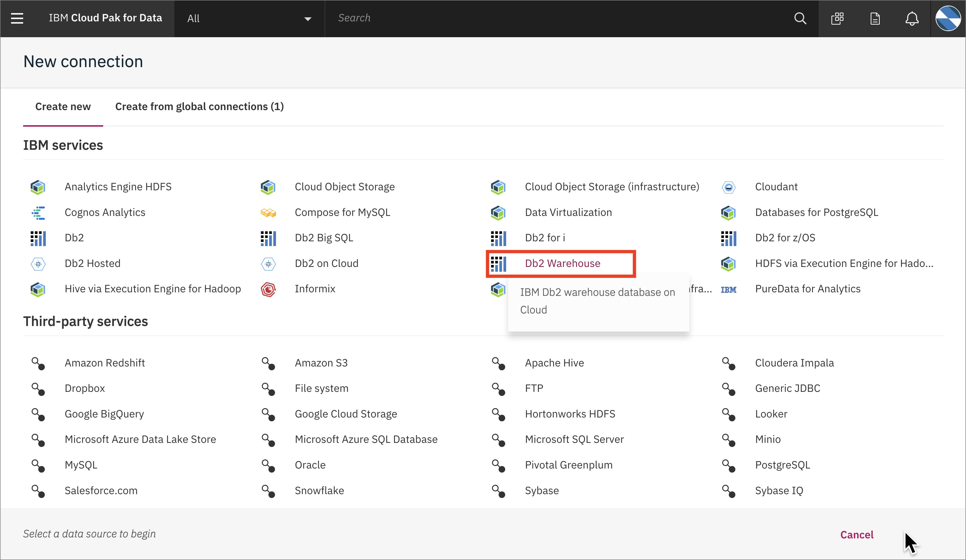
Task: Click the Hive via Execution Engine icon
Action: [x=38, y=289]
